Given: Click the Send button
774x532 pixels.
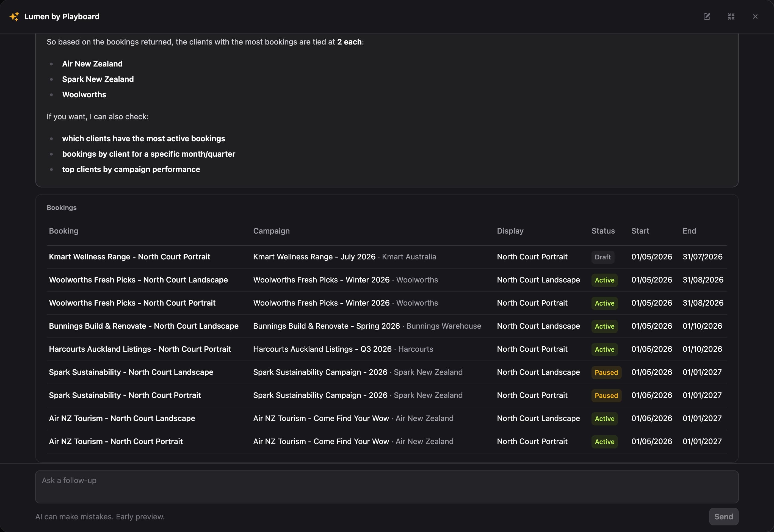Looking at the screenshot, I should (723, 516).
